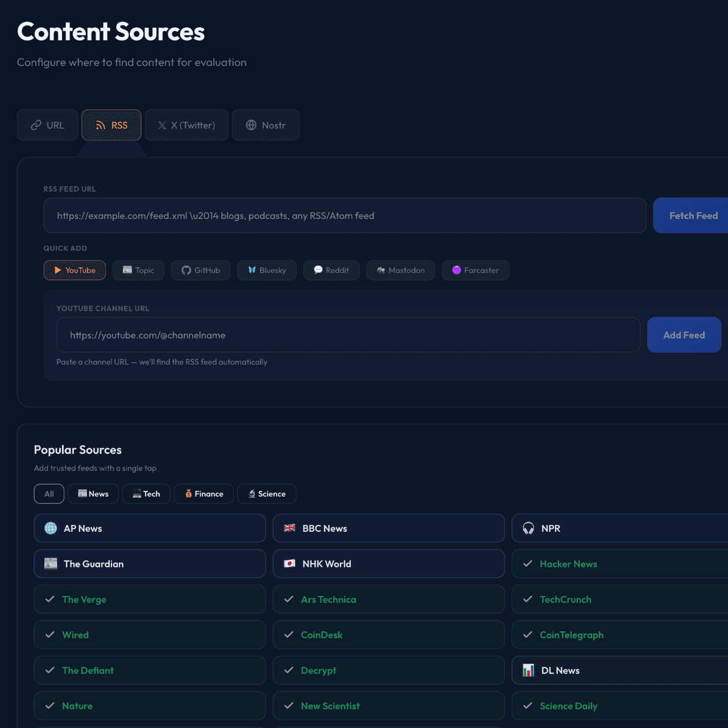Screen dimensions: 728x728
Task: Choose the GitHub quick add chip
Action: point(201,270)
